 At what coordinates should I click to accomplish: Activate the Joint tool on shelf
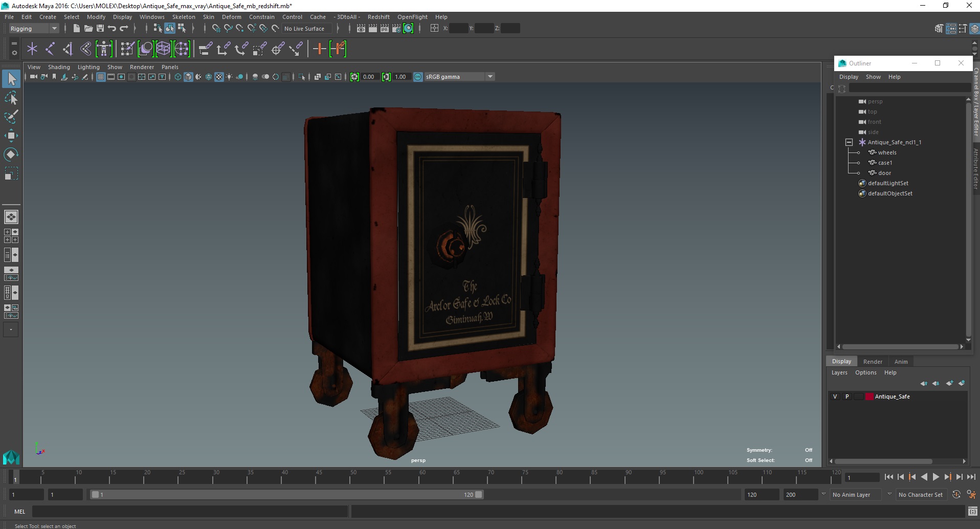[x=50, y=49]
